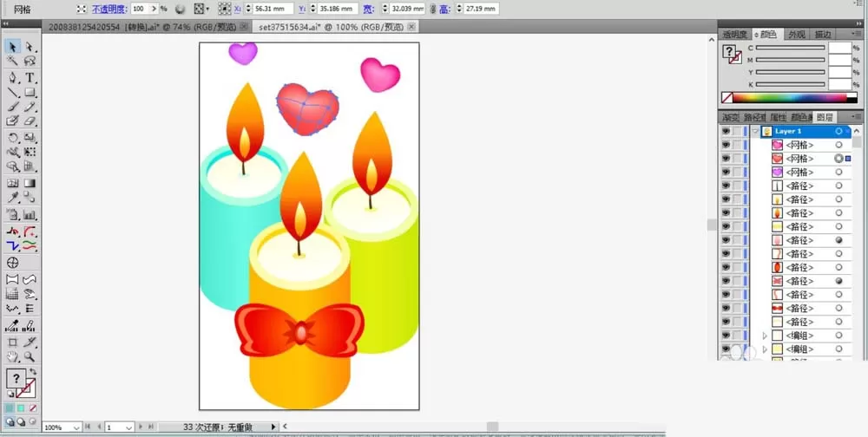Select the Direct Selection (white arrow) tool
This screenshot has width=868, height=437.
point(30,47)
